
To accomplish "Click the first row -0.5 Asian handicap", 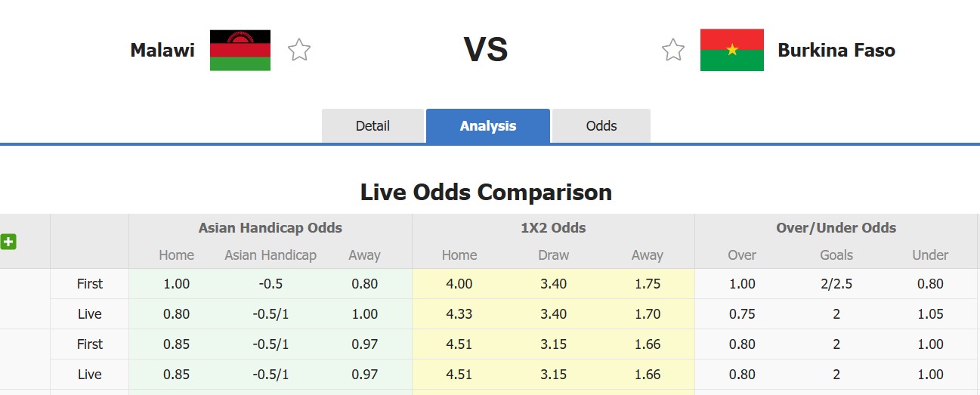I will click(270, 284).
